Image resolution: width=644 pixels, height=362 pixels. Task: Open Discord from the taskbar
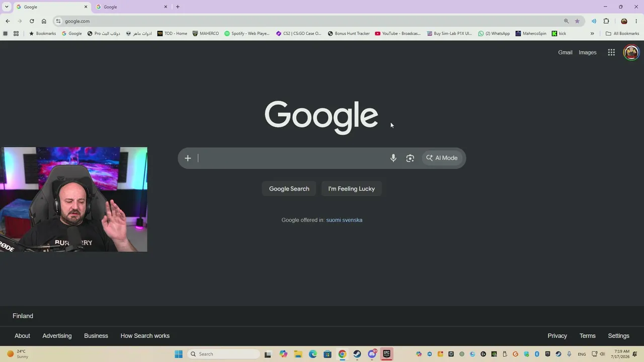pos(372,354)
